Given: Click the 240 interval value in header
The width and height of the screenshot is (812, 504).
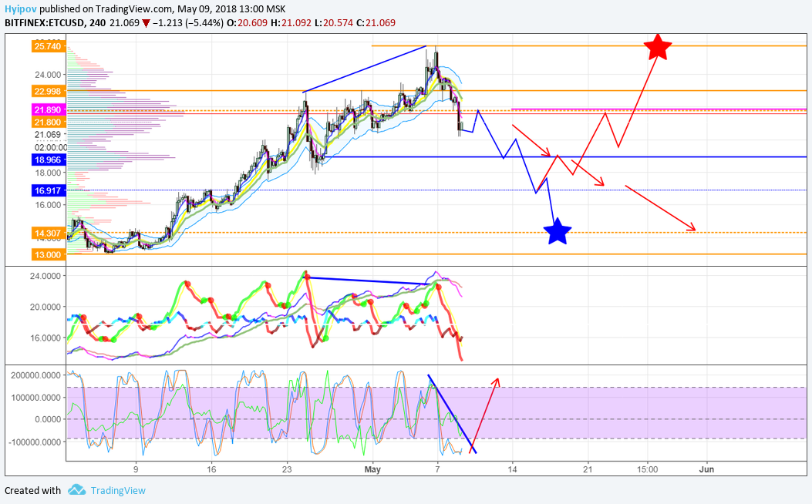Looking at the screenshot, I should (97, 23).
